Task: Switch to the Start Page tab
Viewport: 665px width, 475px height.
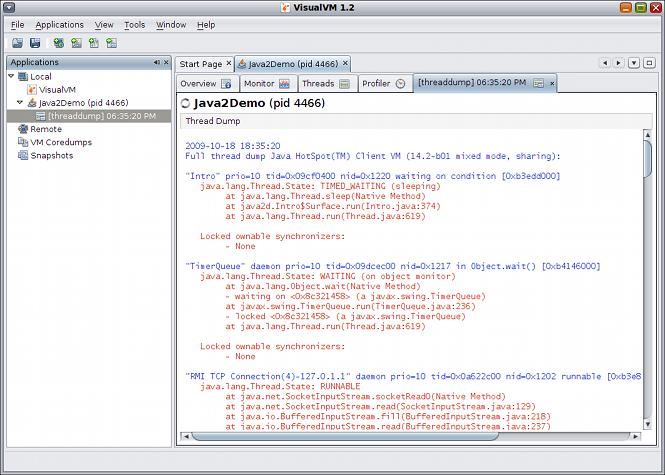Action: tap(201, 64)
